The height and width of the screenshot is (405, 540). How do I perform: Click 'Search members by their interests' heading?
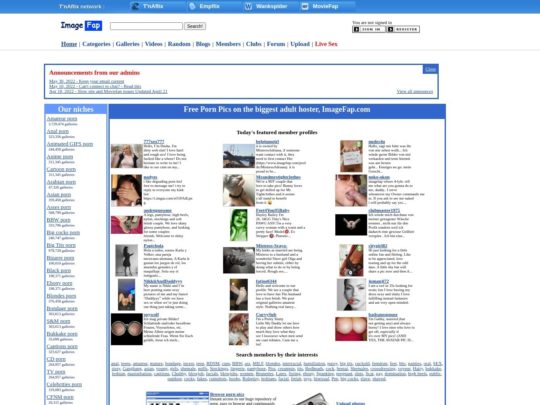pos(277,354)
